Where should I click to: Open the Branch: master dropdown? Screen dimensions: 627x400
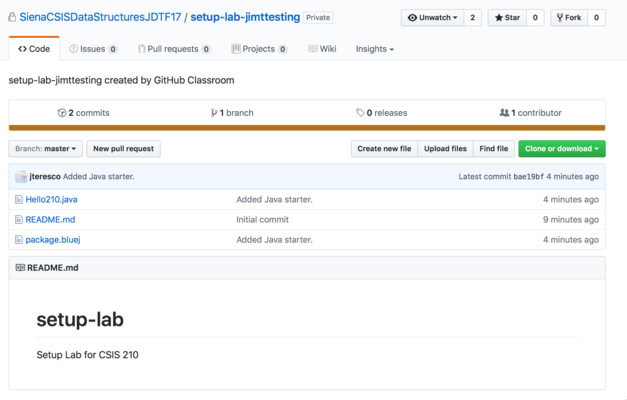pyautogui.click(x=46, y=148)
